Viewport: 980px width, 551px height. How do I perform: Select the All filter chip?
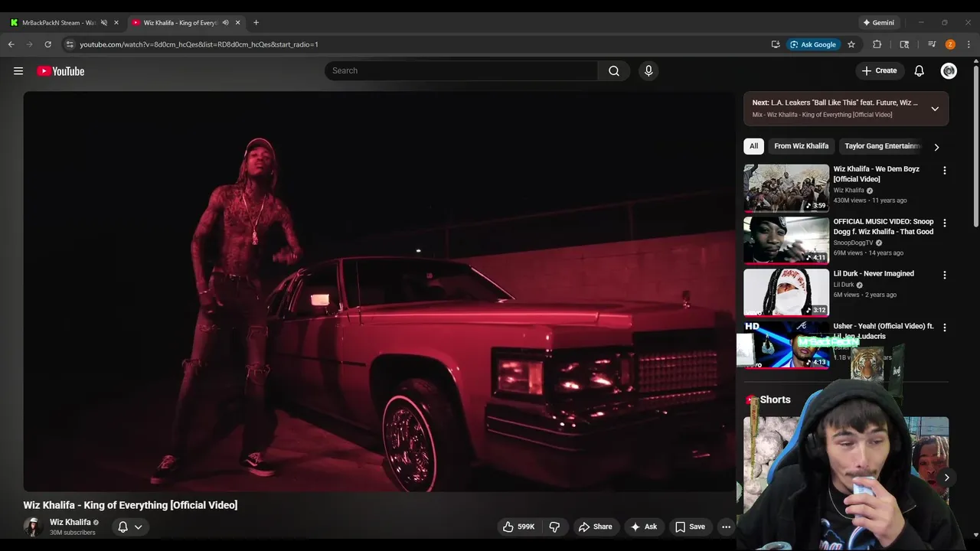tap(753, 146)
